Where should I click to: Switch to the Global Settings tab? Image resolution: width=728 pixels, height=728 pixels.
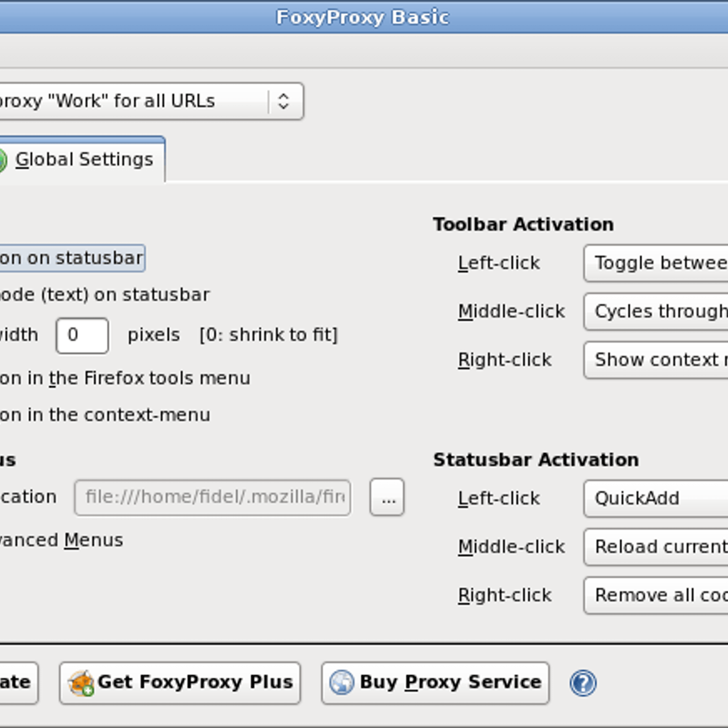click(82, 159)
